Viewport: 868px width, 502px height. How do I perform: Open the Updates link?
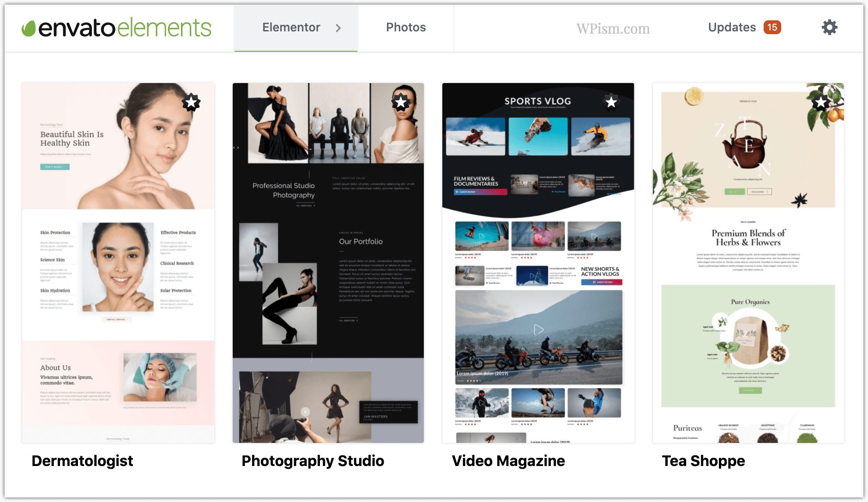pos(732,28)
